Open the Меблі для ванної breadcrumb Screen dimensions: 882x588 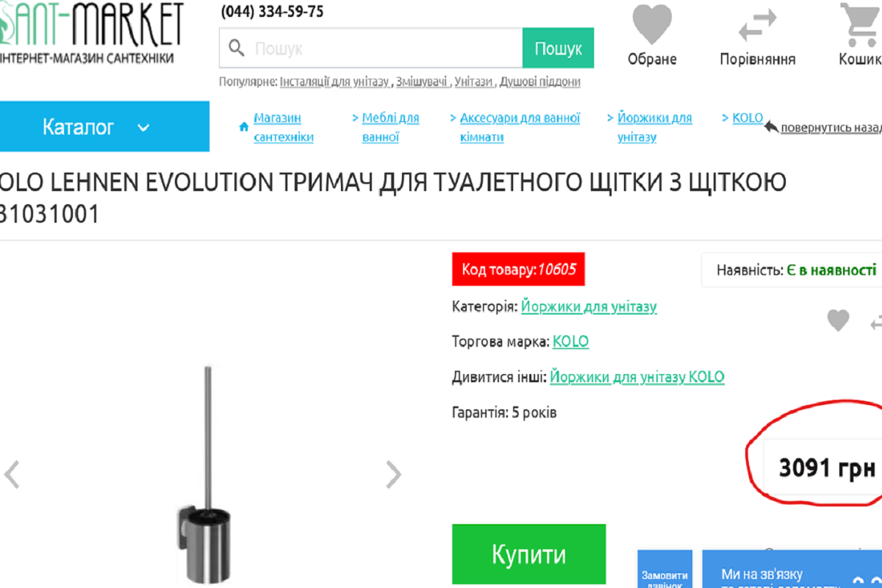[x=390, y=127]
